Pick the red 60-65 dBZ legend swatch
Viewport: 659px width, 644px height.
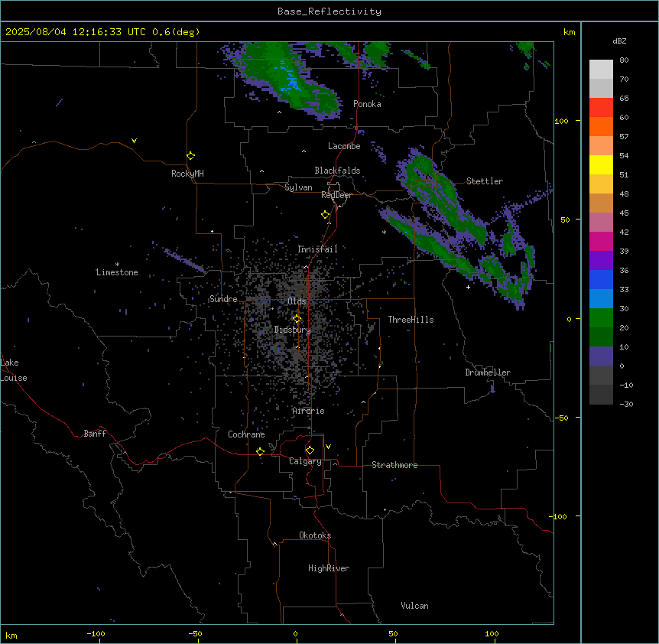(601, 107)
